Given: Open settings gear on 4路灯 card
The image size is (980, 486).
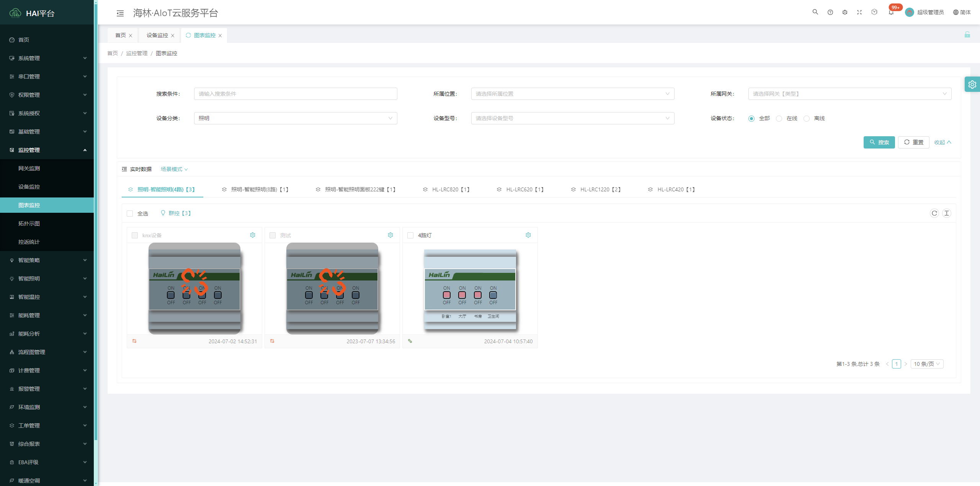Looking at the screenshot, I should pos(528,235).
